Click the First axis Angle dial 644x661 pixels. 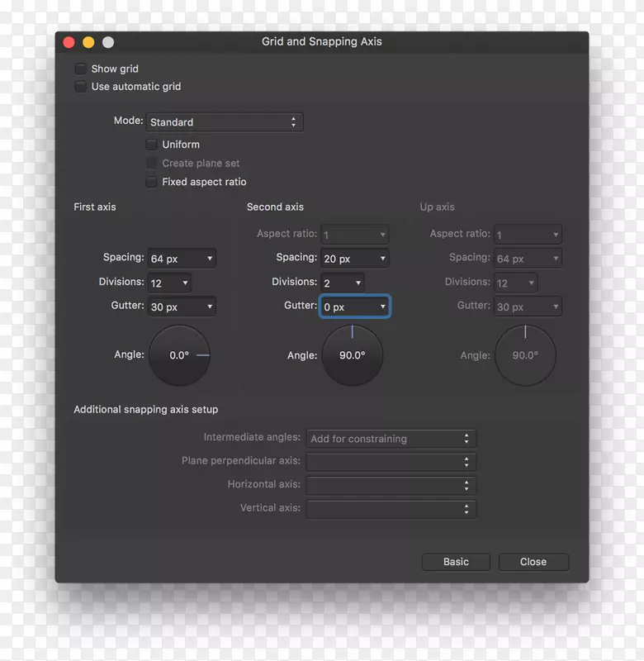[x=179, y=355]
